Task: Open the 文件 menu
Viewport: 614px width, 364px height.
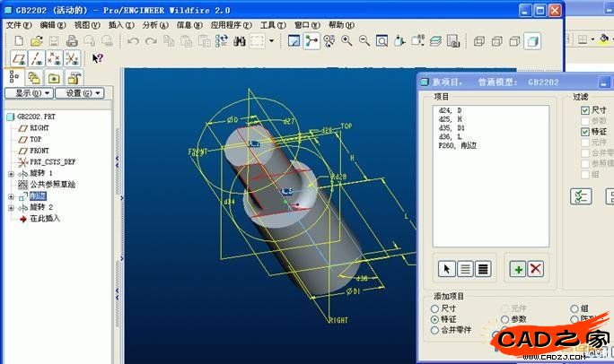Action: click(x=17, y=25)
